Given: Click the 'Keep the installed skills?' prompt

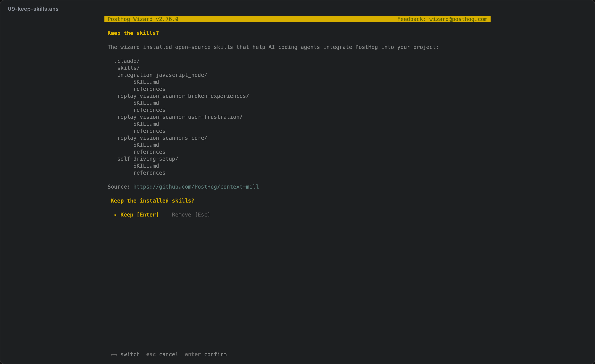Looking at the screenshot, I should point(153,201).
